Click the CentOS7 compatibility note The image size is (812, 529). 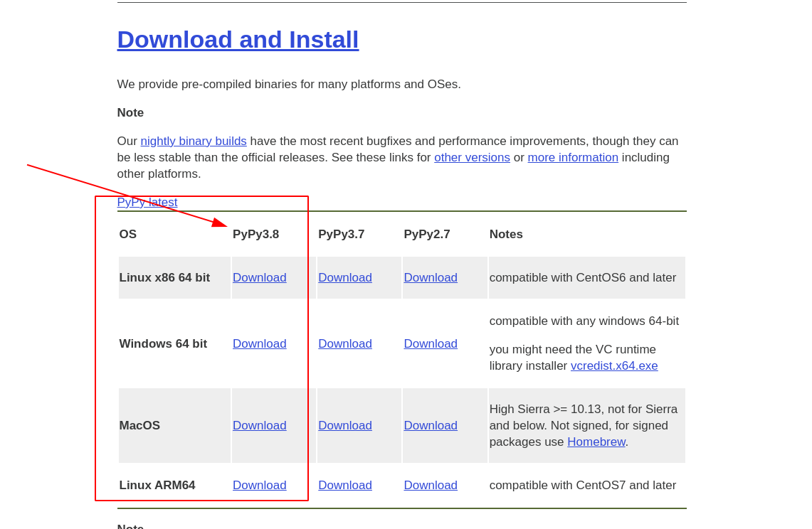pos(583,486)
